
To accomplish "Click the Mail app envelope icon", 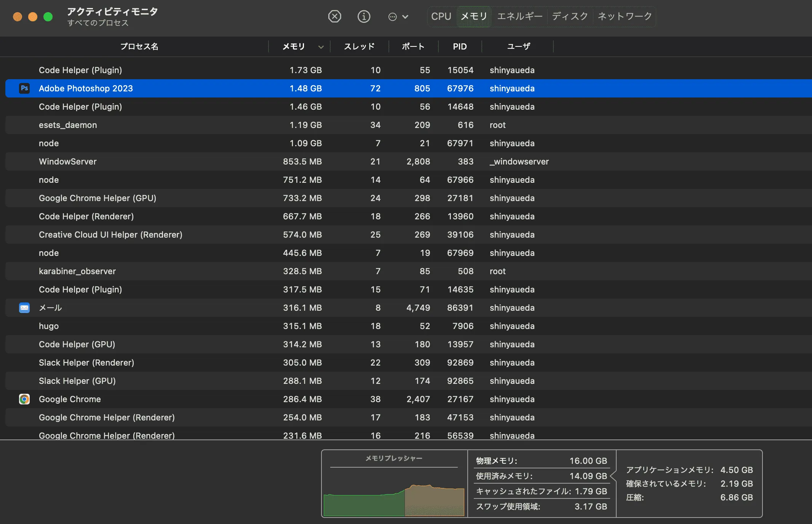I will point(24,308).
